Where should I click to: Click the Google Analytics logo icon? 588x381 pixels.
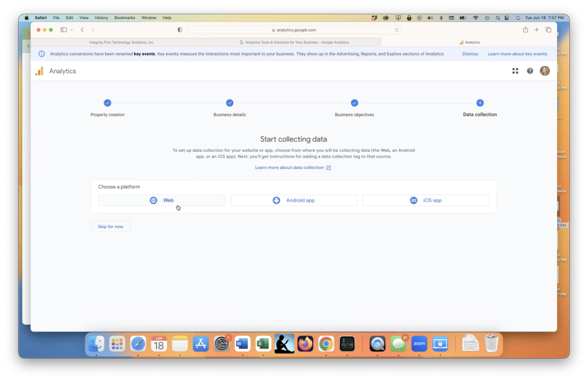pos(39,71)
